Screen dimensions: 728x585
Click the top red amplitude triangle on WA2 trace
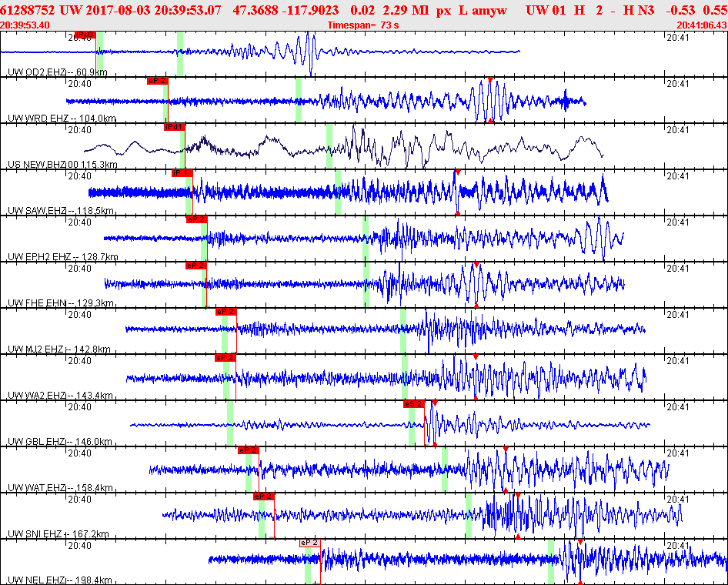click(x=476, y=357)
